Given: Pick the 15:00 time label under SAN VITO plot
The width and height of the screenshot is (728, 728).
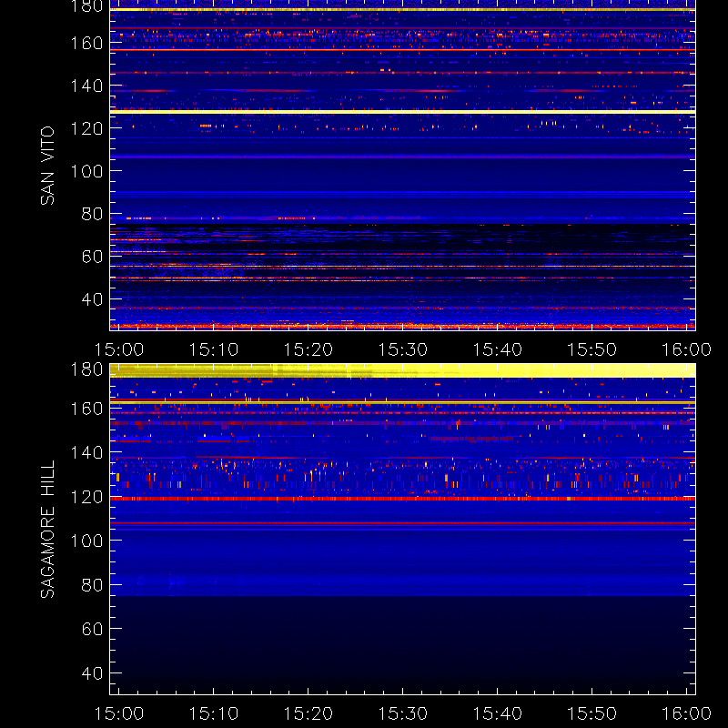Looking at the screenshot, I should 119,349.
